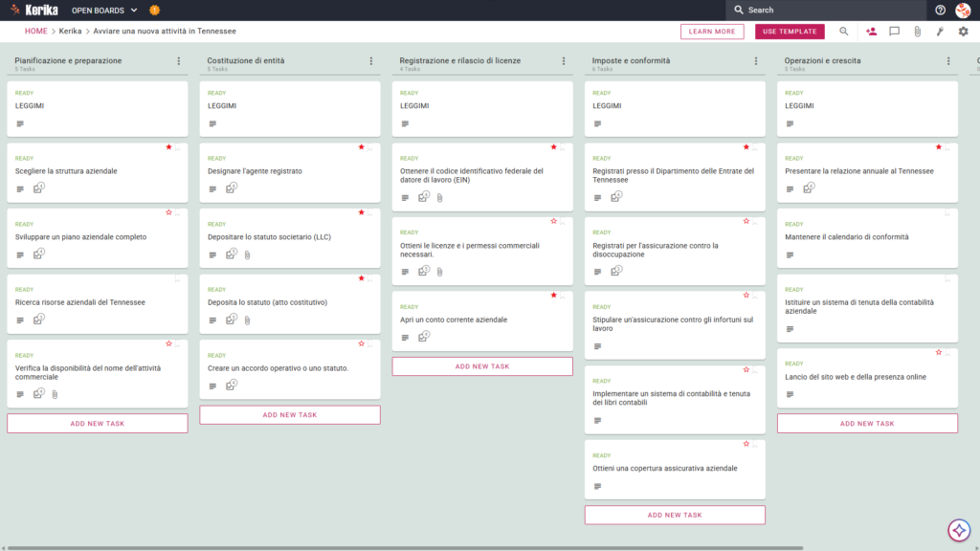Open the user profile avatar
Image resolution: width=980 pixels, height=551 pixels.
tap(963, 10)
